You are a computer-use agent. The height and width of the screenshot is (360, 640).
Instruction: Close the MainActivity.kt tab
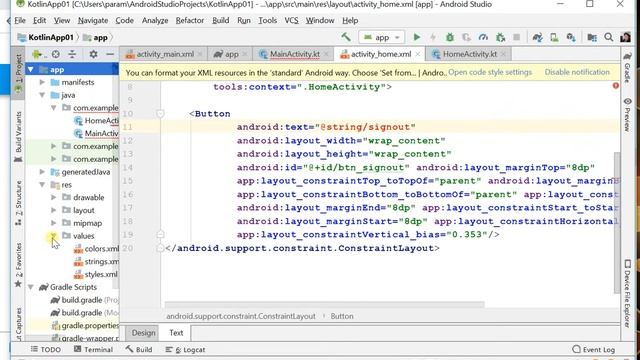click(326, 54)
